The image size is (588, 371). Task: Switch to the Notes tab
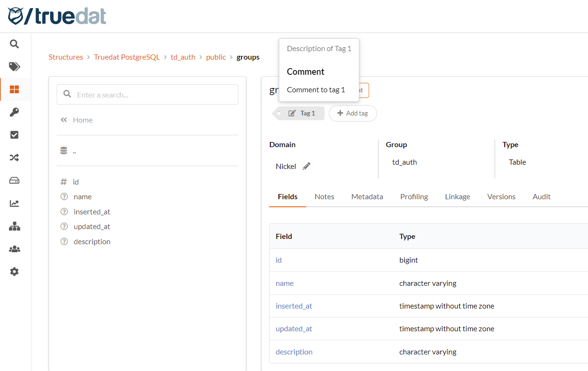coord(324,196)
